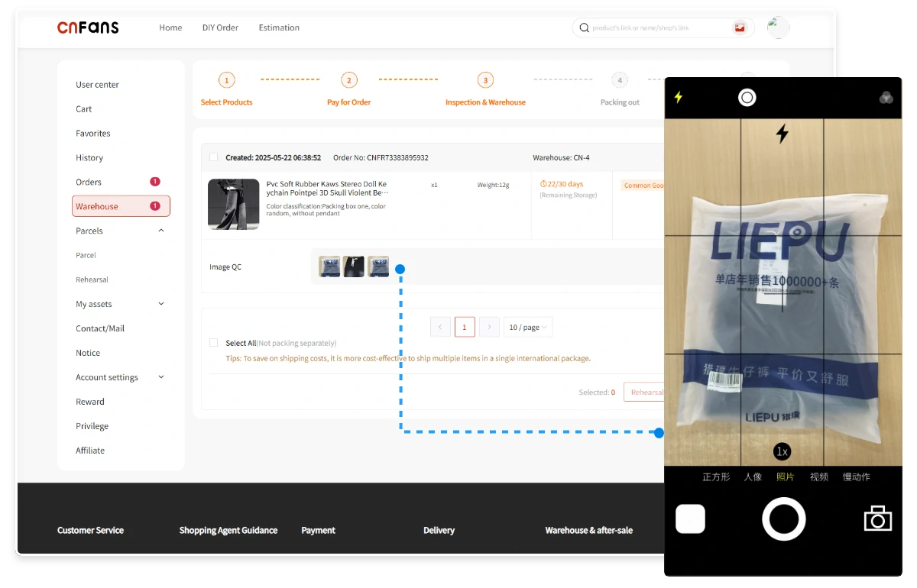Select Warehouse in sidebar
Viewport: 917px width, 588px height.
[121, 206]
